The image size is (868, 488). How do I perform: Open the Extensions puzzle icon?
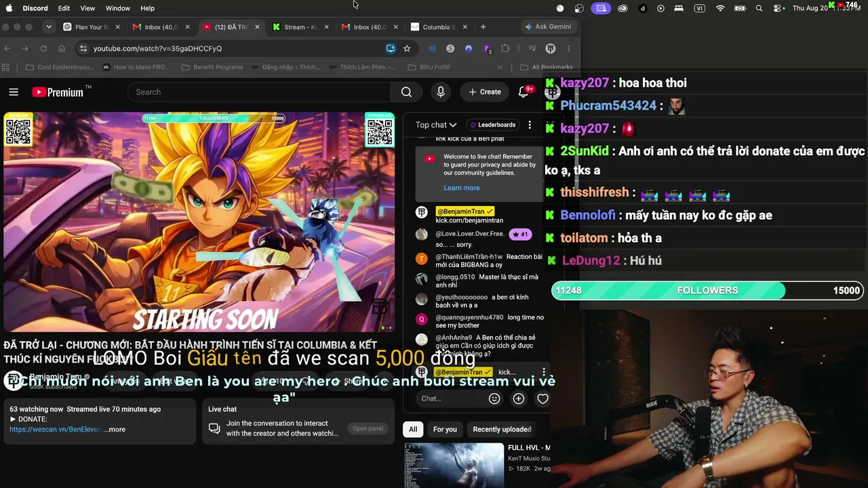pos(505,49)
